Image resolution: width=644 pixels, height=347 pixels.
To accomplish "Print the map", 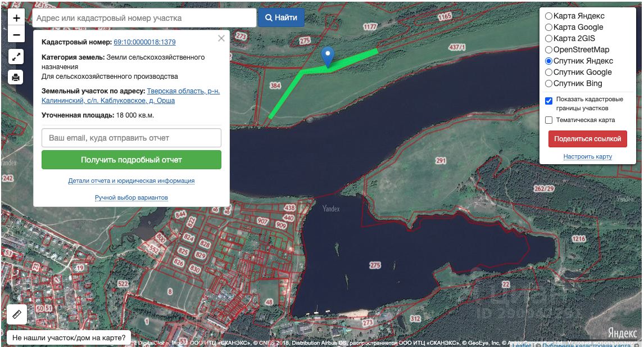I will pyautogui.click(x=16, y=77).
